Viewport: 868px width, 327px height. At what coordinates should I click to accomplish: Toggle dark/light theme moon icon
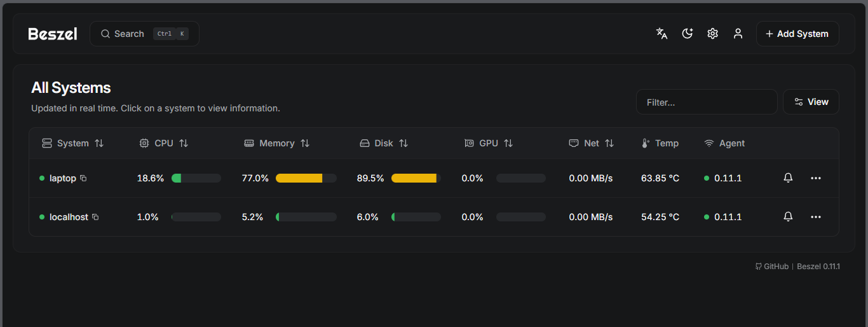pyautogui.click(x=687, y=34)
